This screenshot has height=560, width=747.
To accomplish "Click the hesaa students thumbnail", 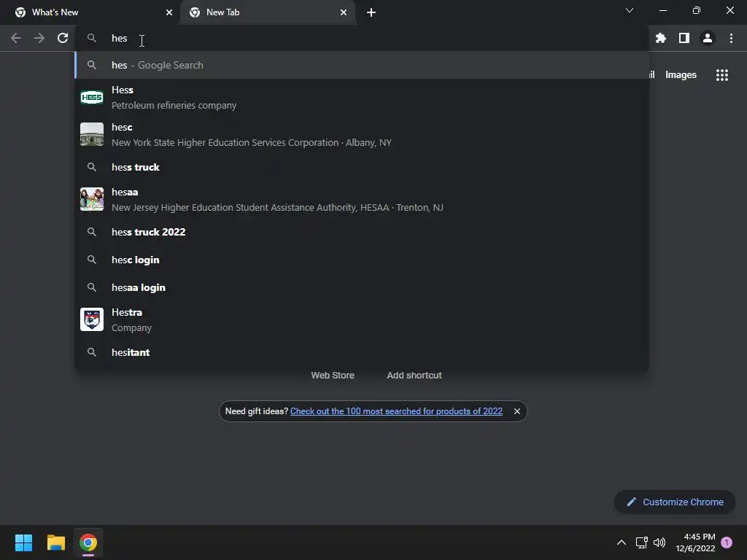I will (92, 199).
